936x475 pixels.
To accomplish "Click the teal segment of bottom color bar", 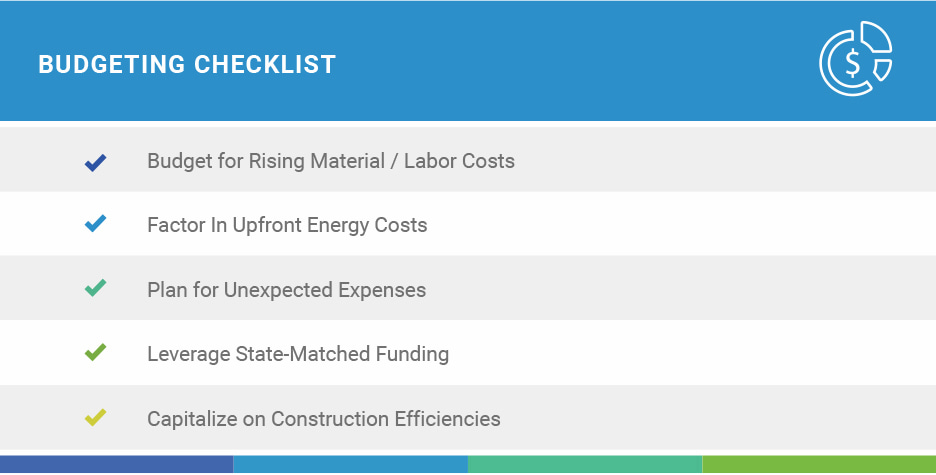I will tap(585, 464).
